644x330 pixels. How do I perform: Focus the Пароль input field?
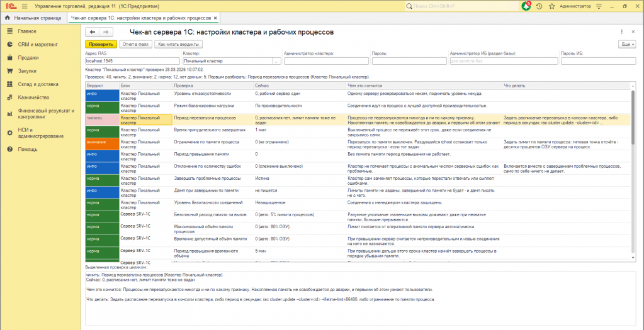[409, 61]
